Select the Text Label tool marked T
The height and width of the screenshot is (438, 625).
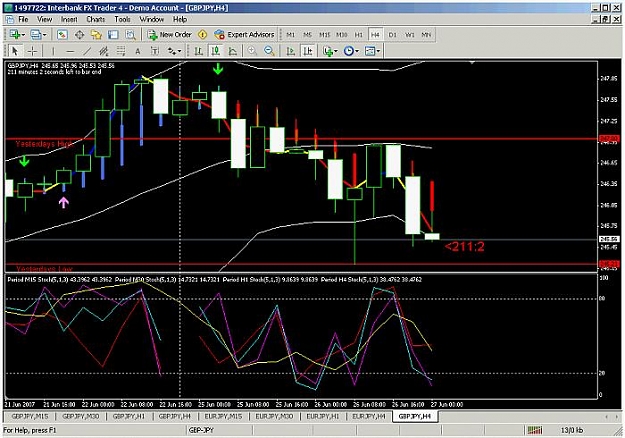tap(155, 51)
